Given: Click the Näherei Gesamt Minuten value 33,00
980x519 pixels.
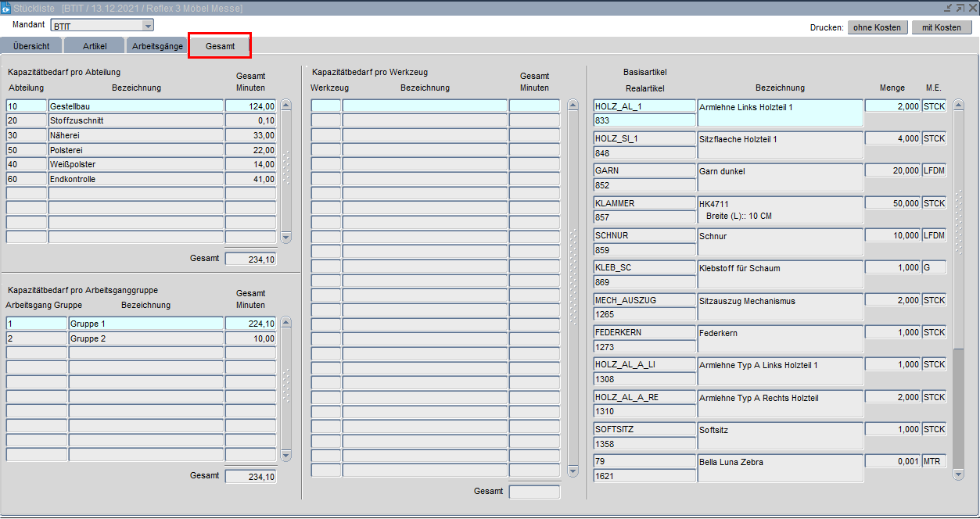Looking at the screenshot, I should 250,135.
